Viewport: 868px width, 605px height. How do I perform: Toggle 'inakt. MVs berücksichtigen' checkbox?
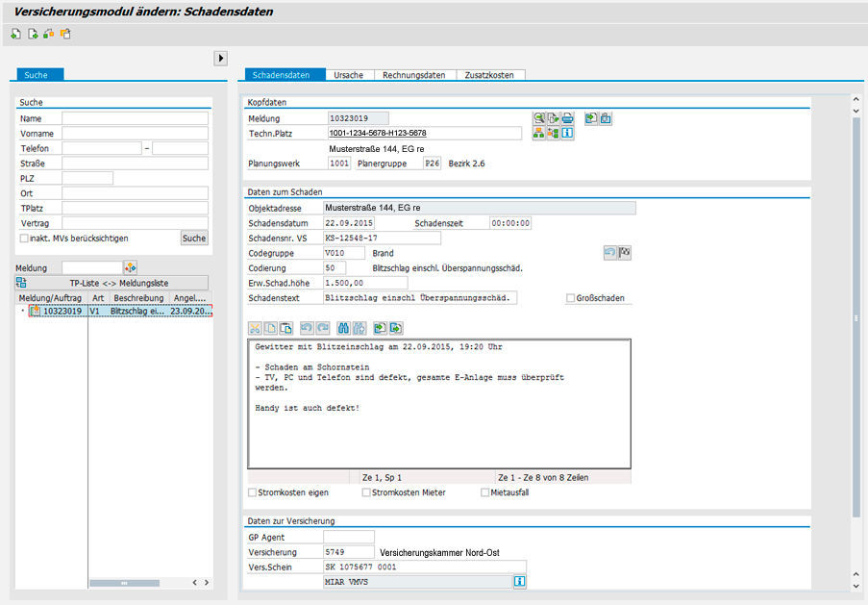pyautogui.click(x=24, y=238)
